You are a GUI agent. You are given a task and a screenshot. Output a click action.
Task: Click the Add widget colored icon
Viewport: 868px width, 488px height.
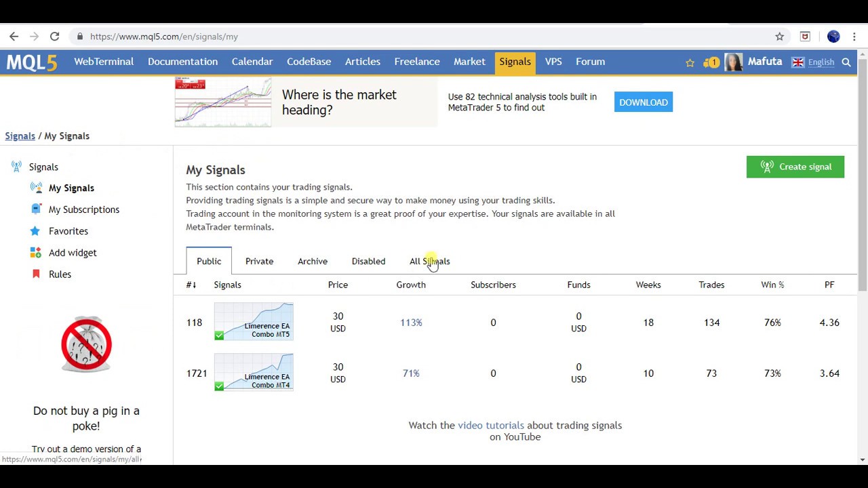click(36, 252)
